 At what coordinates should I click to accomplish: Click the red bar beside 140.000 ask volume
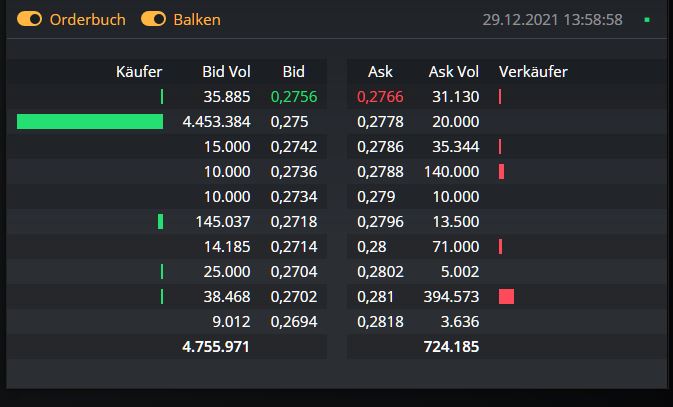point(501,172)
